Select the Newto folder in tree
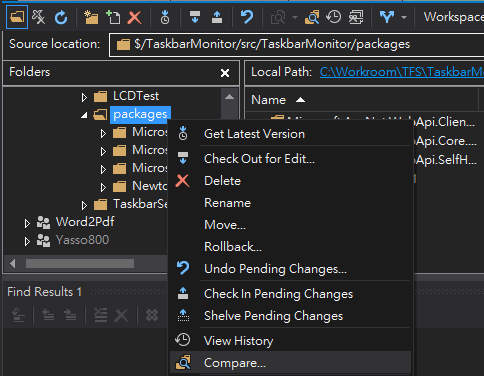 click(149, 186)
